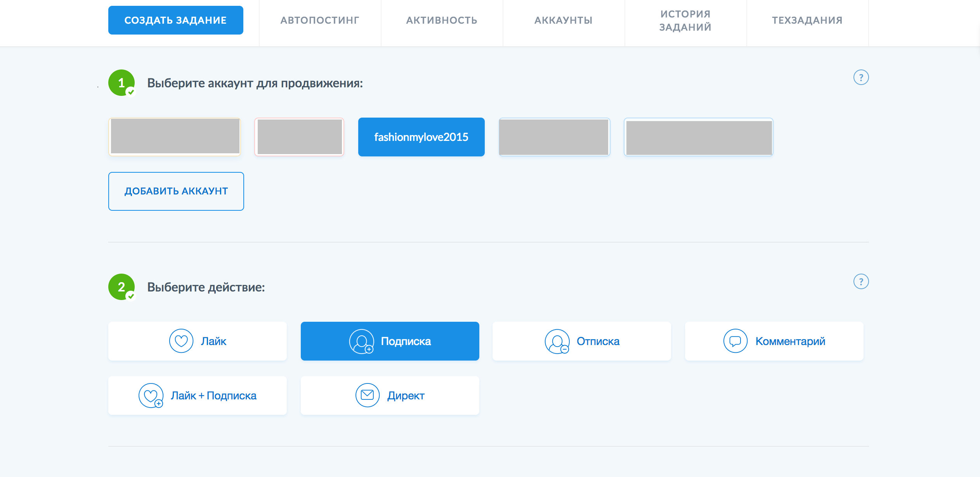Open История заданий tab
980x477 pixels.
point(685,21)
